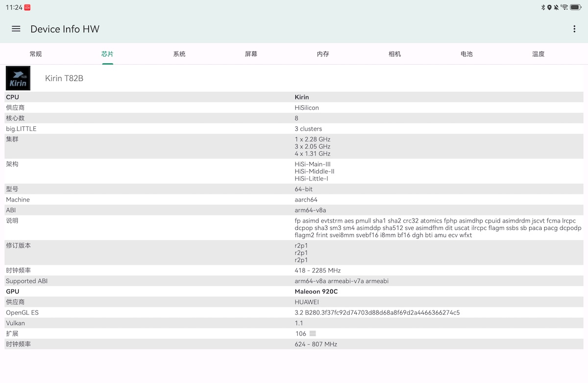Show the 内存 tab
This screenshot has height=383, width=588.
pyautogui.click(x=323, y=54)
